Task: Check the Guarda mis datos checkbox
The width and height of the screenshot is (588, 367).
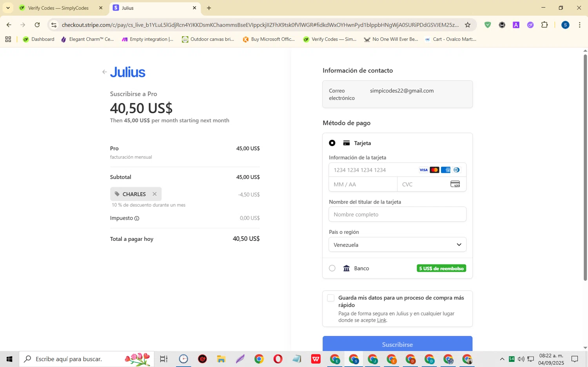Action: coord(331,298)
